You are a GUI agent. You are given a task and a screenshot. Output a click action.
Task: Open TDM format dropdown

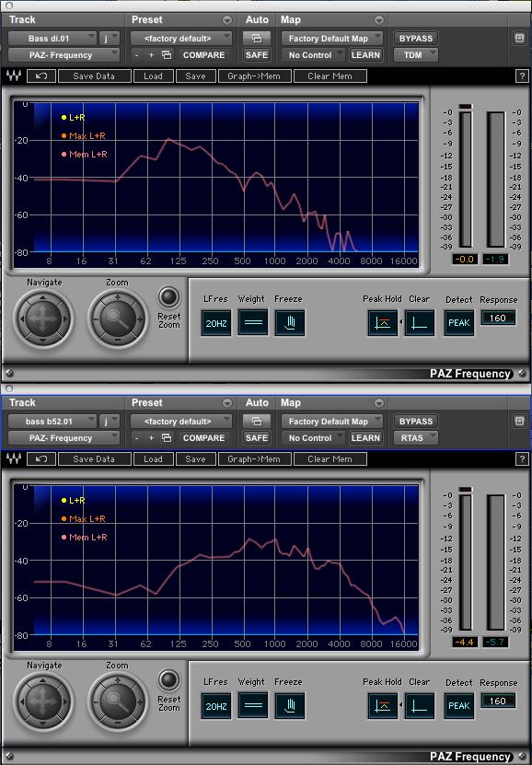(416, 55)
